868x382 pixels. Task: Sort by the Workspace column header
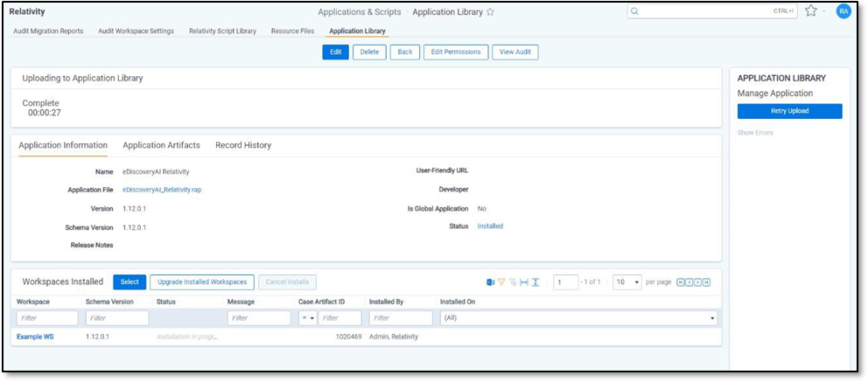click(33, 302)
